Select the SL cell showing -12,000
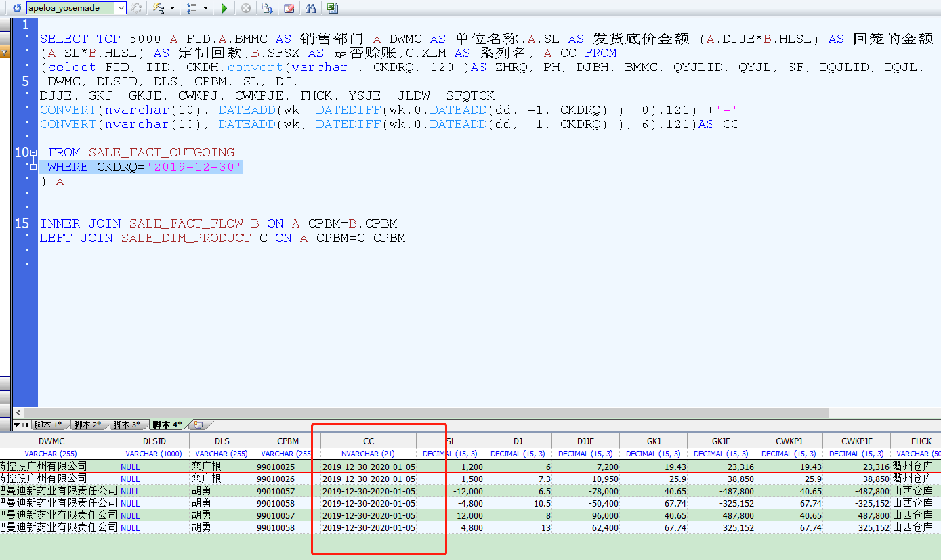941x560 pixels. 451,491
